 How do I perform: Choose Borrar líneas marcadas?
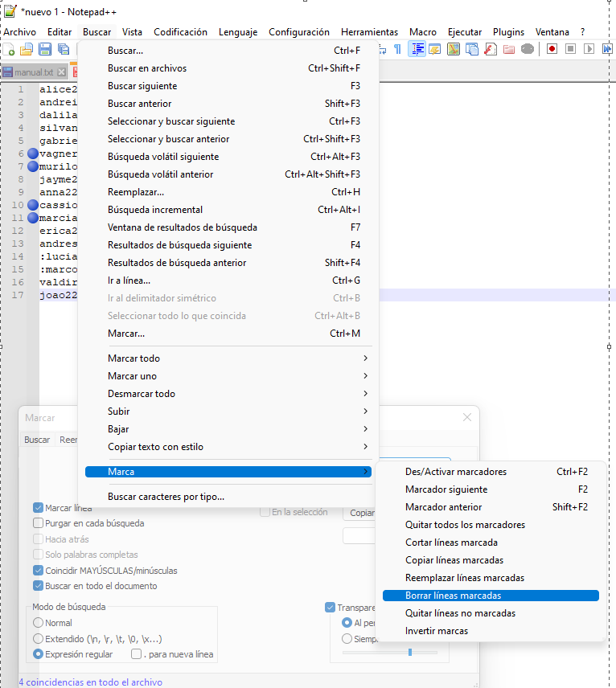point(491,596)
